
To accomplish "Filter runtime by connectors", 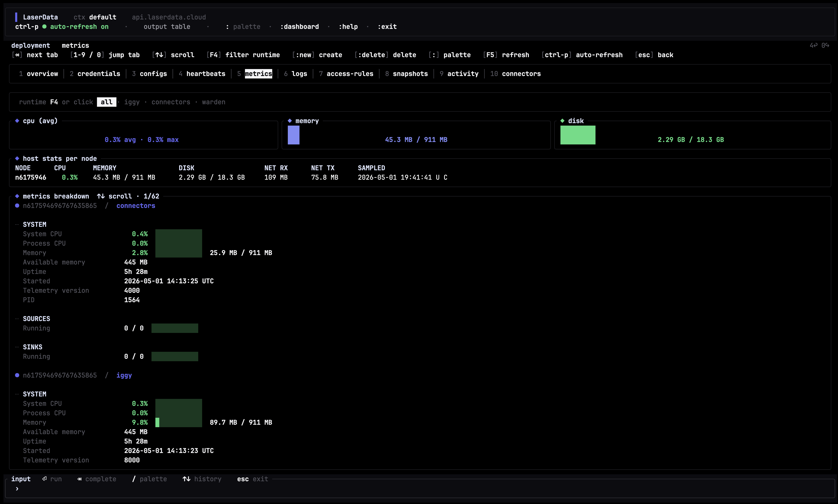I will (x=171, y=102).
